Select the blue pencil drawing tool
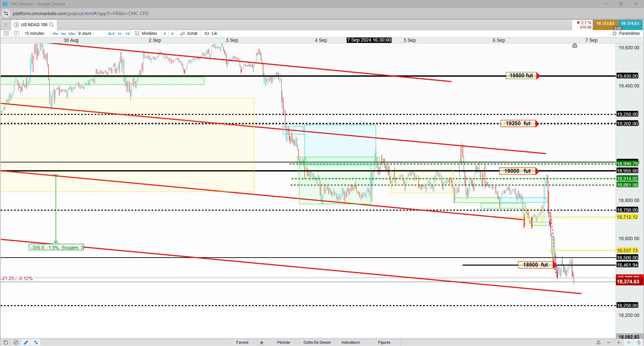The height and width of the screenshot is (346, 644). (x=26, y=342)
